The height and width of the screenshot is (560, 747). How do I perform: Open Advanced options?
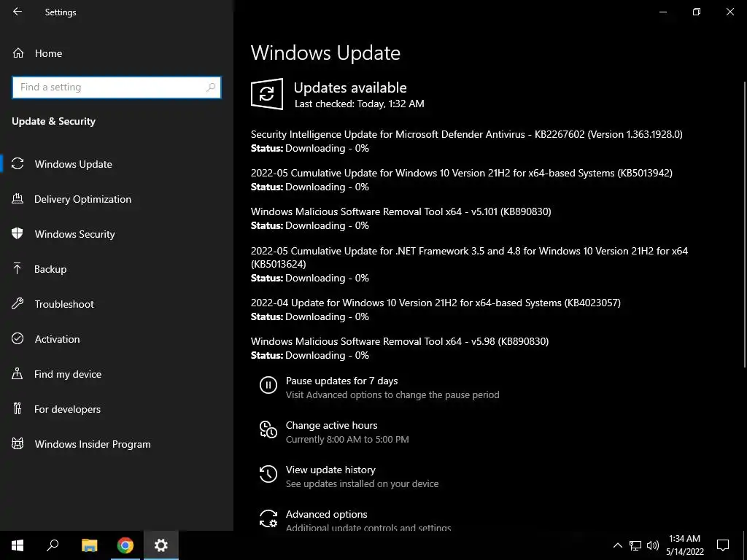pos(326,514)
